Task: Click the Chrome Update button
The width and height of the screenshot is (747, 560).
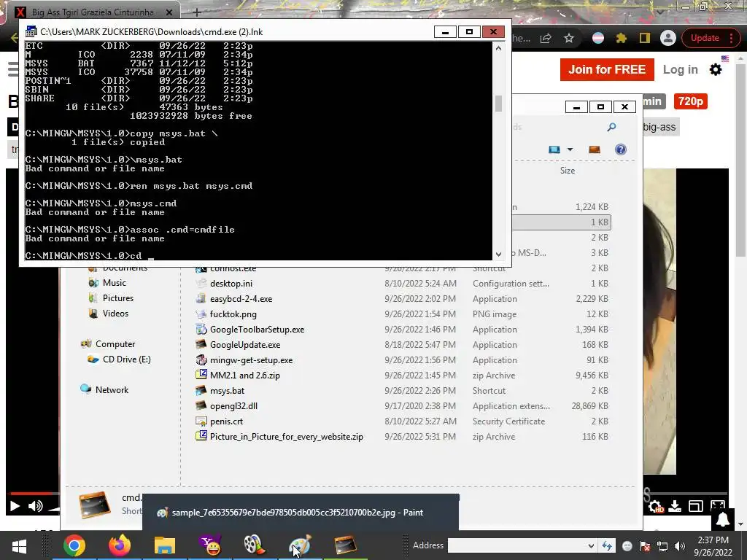Action: click(x=705, y=38)
